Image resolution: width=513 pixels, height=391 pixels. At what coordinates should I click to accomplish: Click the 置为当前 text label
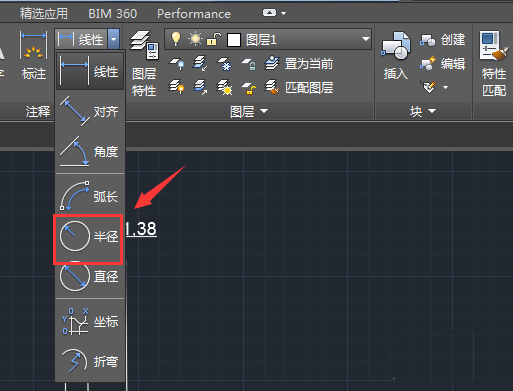click(x=309, y=64)
